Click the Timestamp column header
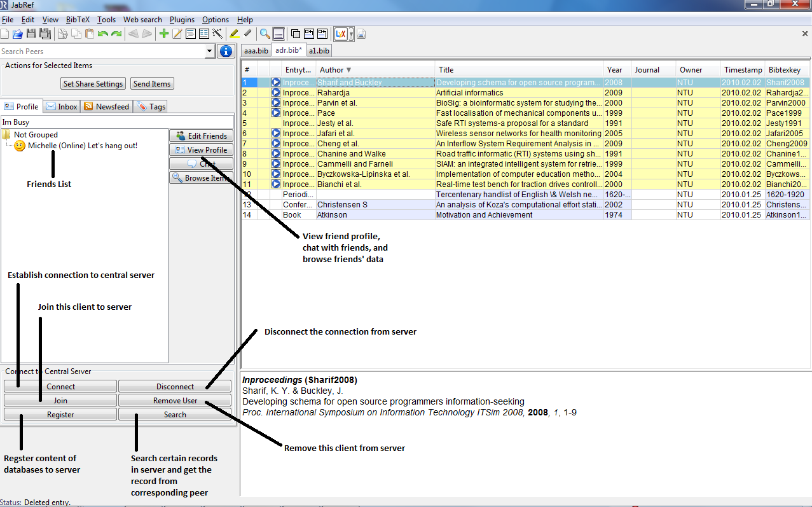Image resolution: width=812 pixels, height=507 pixels. (x=743, y=70)
